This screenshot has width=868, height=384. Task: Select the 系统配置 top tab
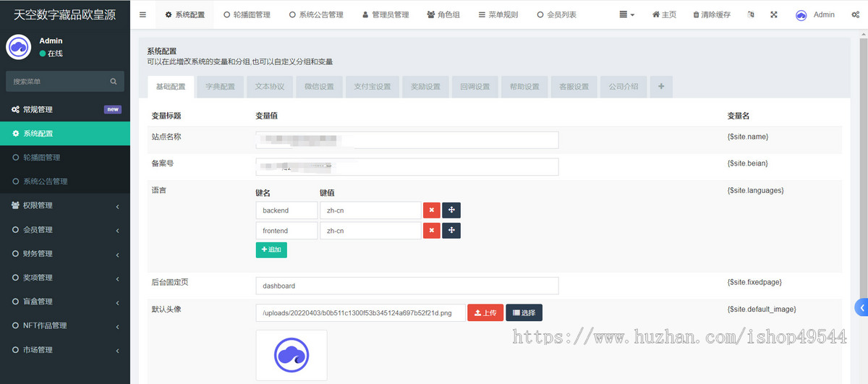tap(185, 14)
